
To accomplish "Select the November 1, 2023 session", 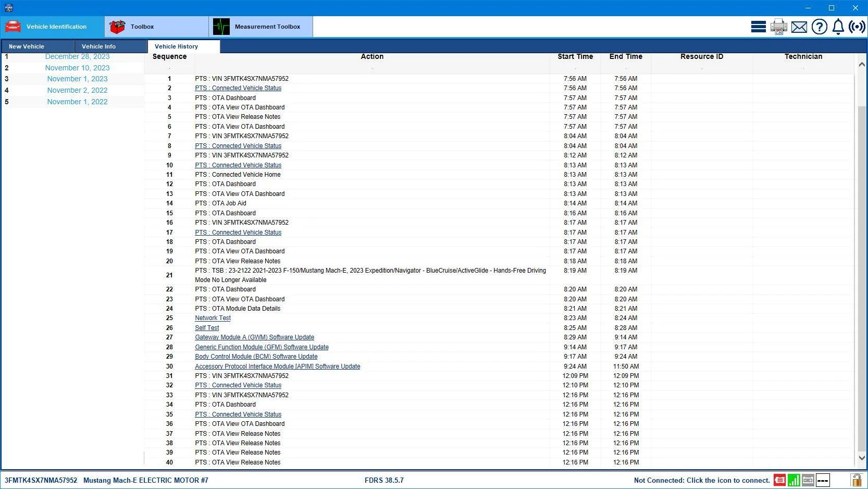I will click(77, 79).
